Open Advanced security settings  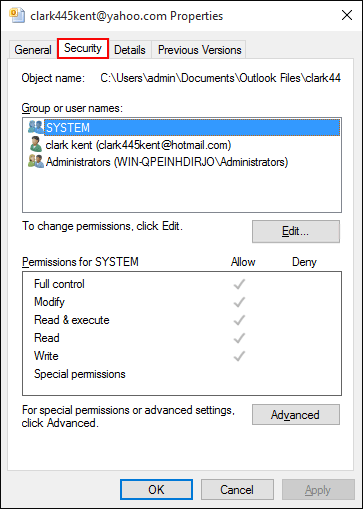click(296, 415)
